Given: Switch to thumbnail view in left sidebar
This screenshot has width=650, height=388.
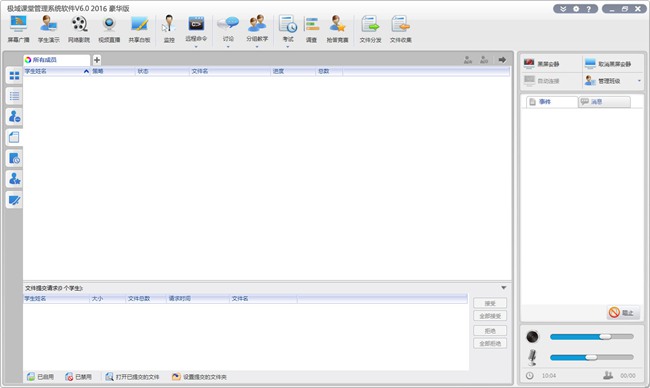Looking at the screenshot, I should (14, 75).
